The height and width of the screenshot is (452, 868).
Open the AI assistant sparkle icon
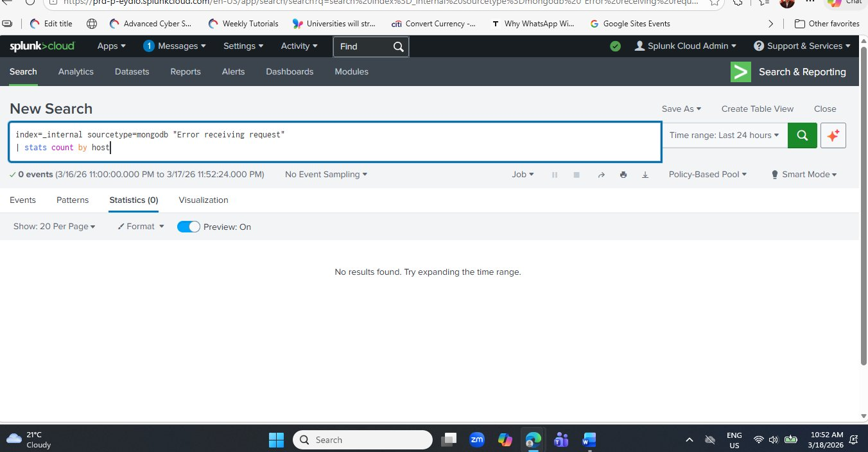pyautogui.click(x=833, y=135)
